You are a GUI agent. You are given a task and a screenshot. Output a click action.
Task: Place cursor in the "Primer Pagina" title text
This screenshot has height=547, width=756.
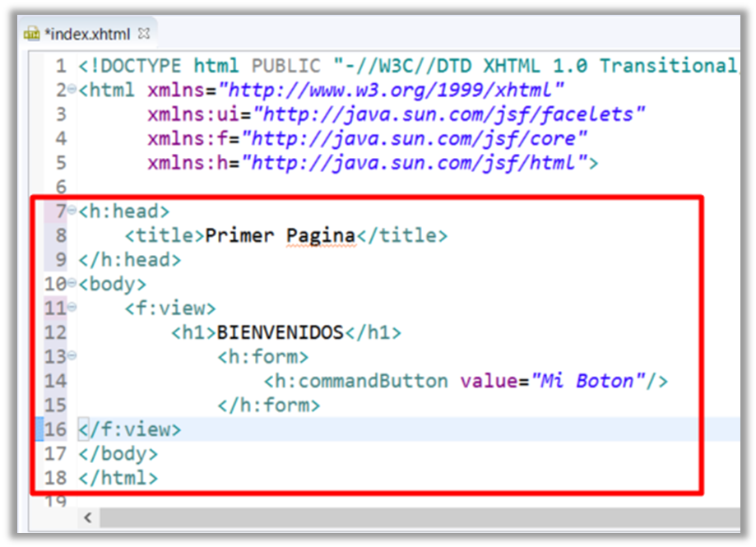tap(280, 236)
